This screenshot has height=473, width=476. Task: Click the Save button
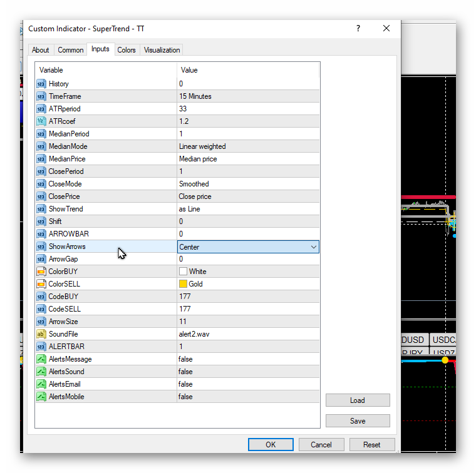coord(358,421)
